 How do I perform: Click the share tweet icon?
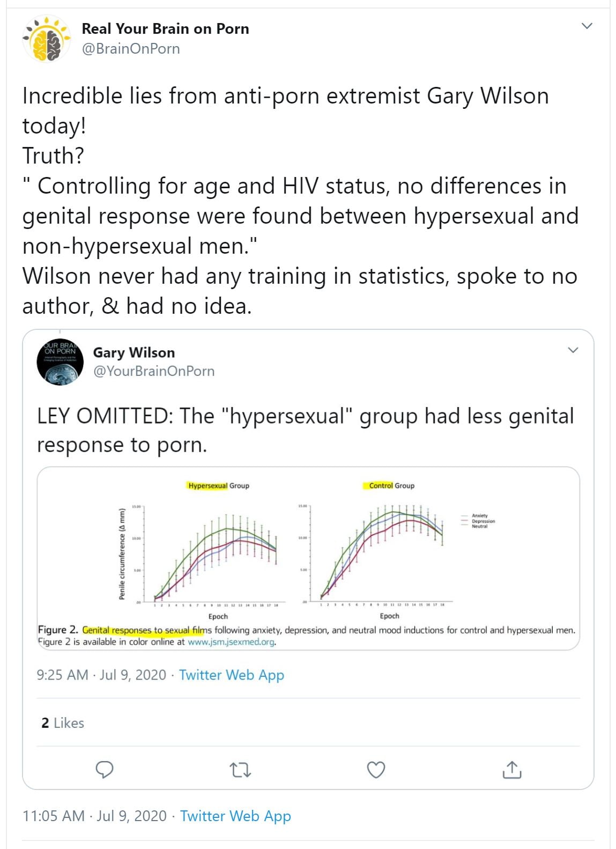click(x=512, y=770)
